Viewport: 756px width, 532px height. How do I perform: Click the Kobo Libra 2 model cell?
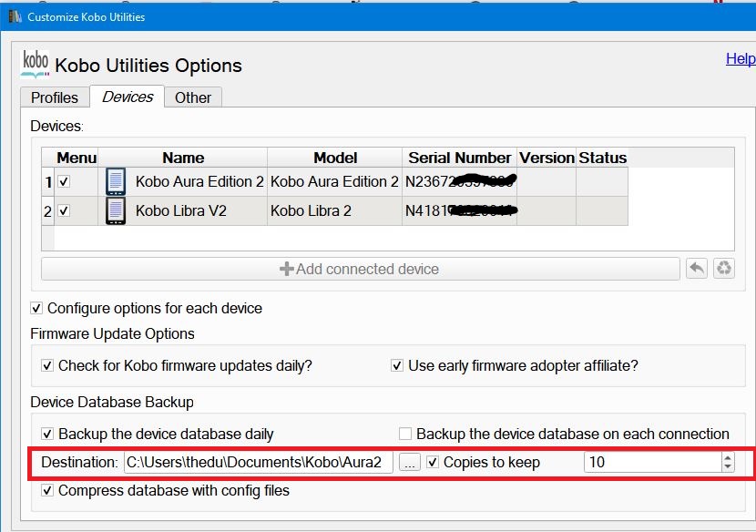pos(335,210)
